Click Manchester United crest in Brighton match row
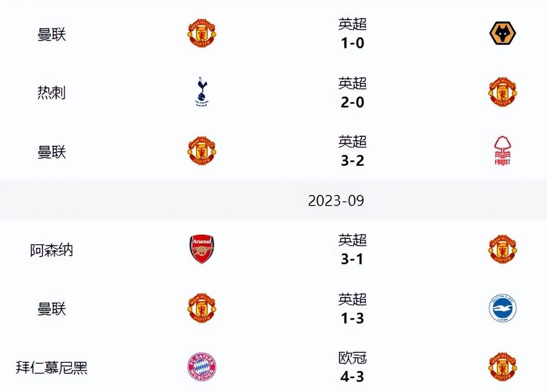This screenshot has width=547, height=392. 201,309
